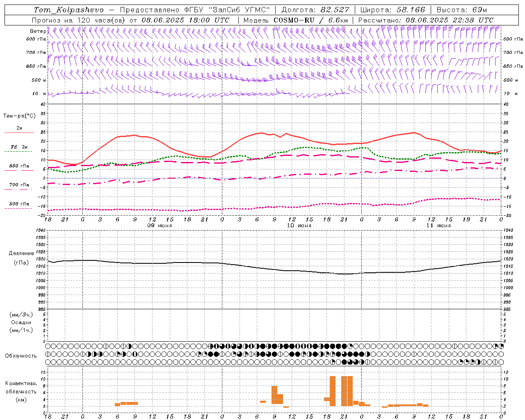This screenshot has height=420, width=525.
Task: Click the model name COSMO-RU
Action: coord(294,20)
